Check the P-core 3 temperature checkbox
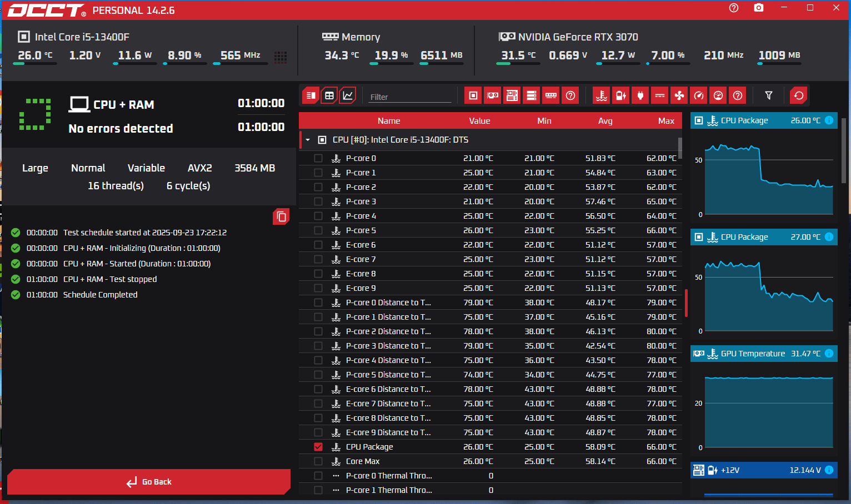 (318, 201)
